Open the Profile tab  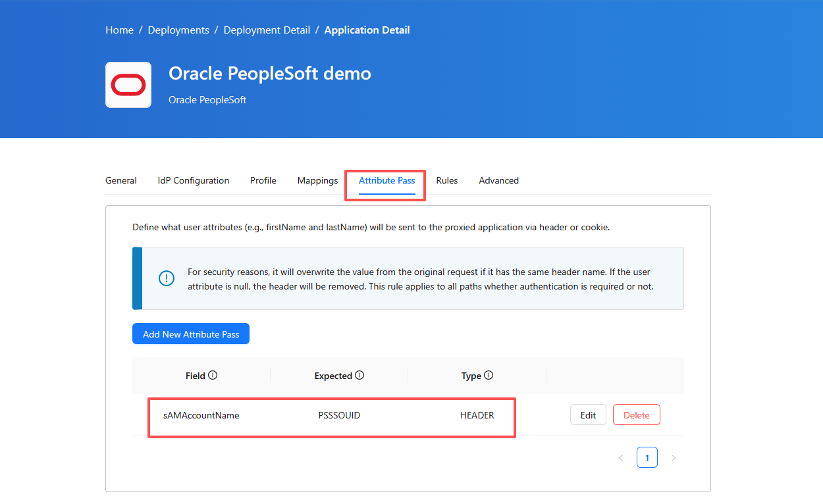pyautogui.click(x=263, y=180)
